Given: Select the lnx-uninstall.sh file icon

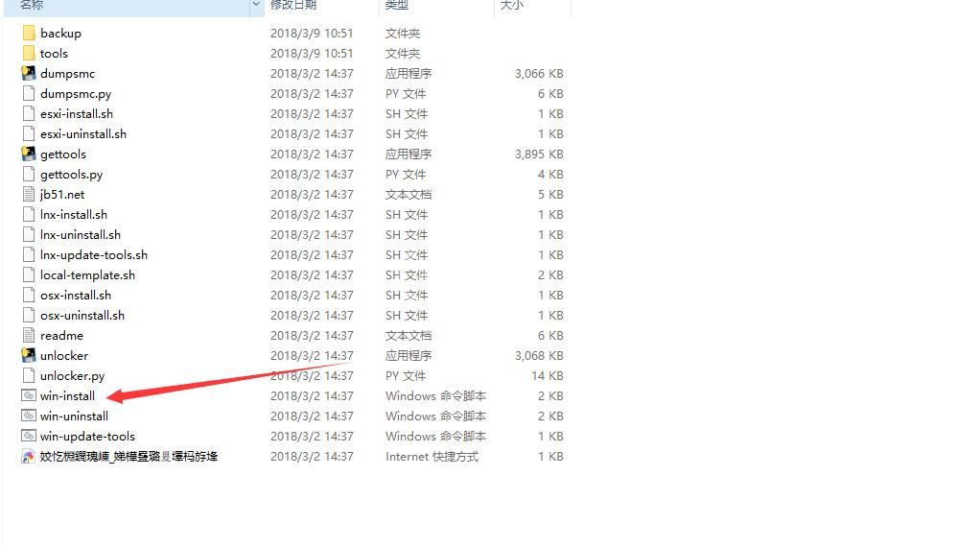Looking at the screenshot, I should [28, 234].
